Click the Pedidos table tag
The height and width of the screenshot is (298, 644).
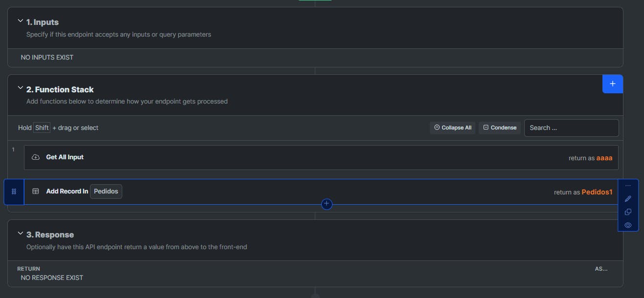(106, 192)
